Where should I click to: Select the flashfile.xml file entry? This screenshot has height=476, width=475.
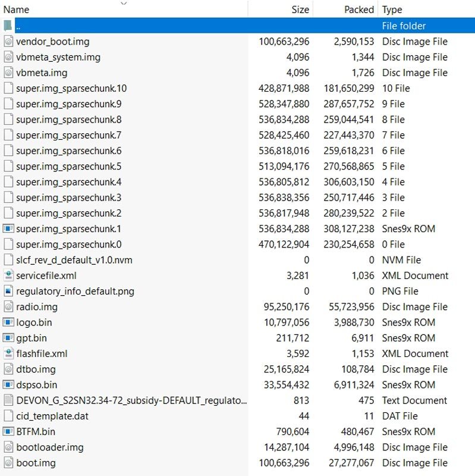[x=42, y=353]
